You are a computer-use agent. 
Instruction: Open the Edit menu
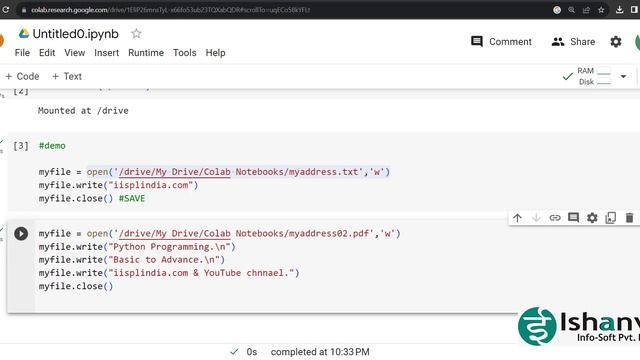[47, 53]
